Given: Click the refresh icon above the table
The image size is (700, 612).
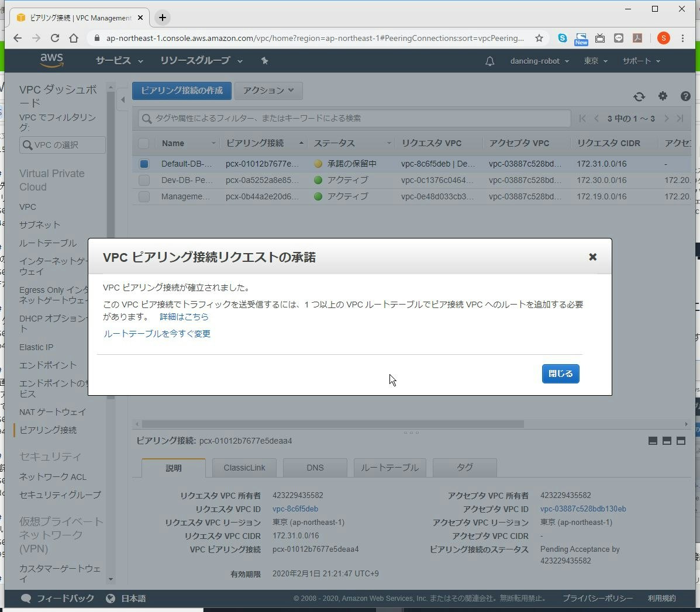Looking at the screenshot, I should click(639, 96).
